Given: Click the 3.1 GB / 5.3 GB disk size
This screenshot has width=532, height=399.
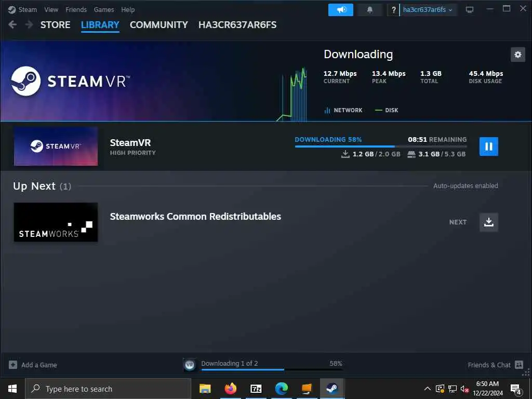Looking at the screenshot, I should tap(436, 154).
